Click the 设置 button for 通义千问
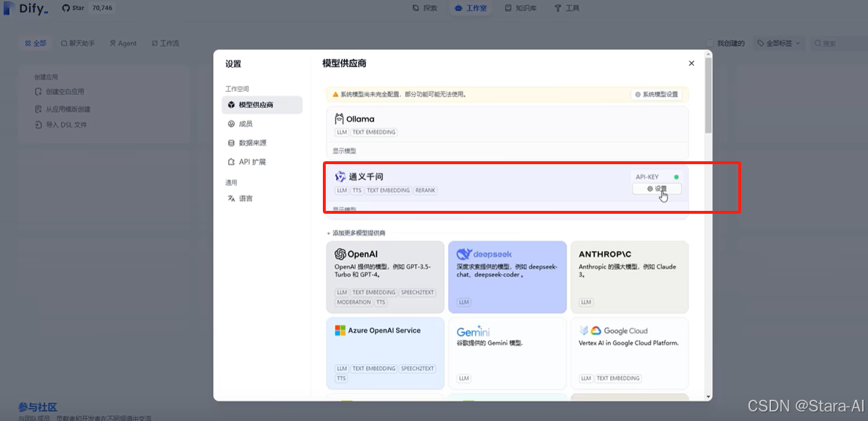Image resolution: width=868 pixels, height=421 pixels. click(657, 189)
